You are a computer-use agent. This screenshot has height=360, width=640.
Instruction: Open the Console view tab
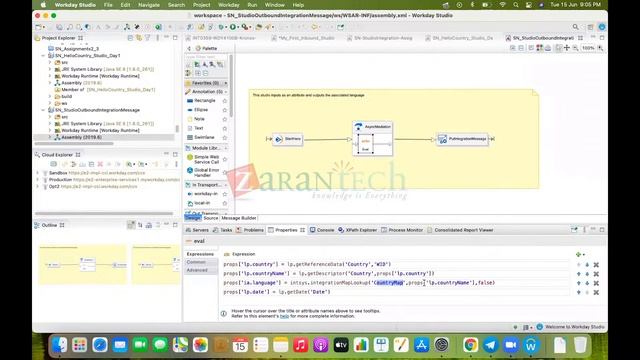322,230
